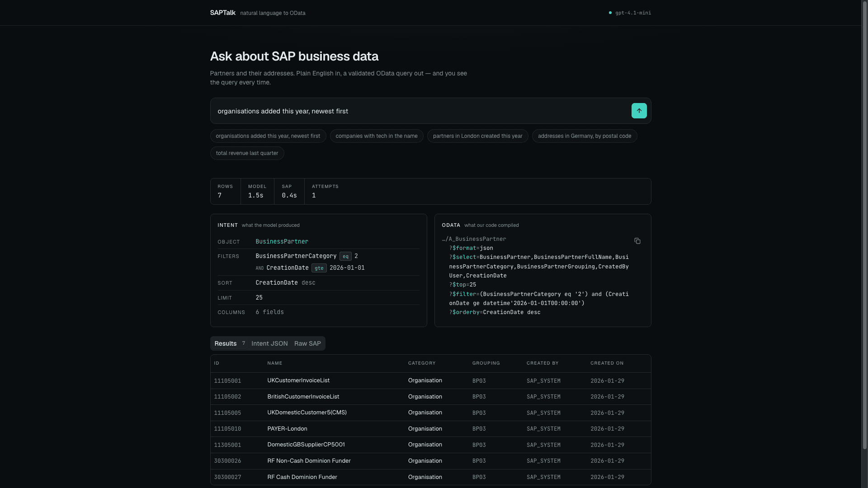868x488 pixels.
Task: Click the '6 fields' columns value
Action: point(269,312)
